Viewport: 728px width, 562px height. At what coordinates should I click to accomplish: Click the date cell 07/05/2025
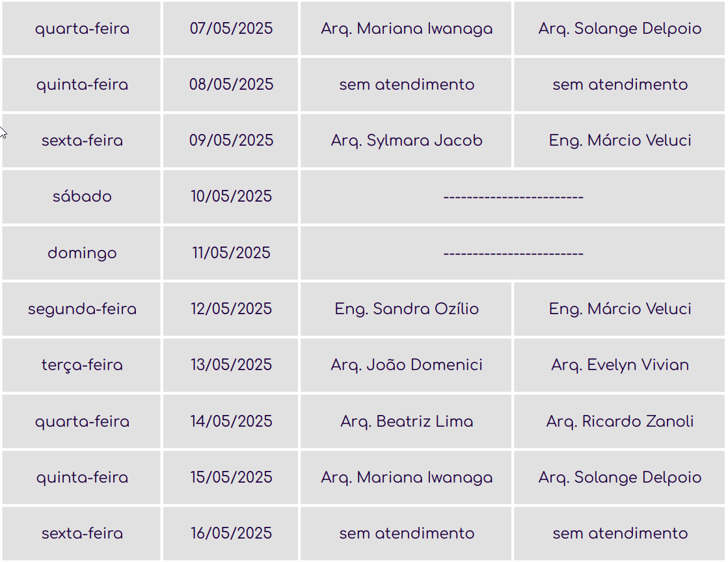(231, 29)
